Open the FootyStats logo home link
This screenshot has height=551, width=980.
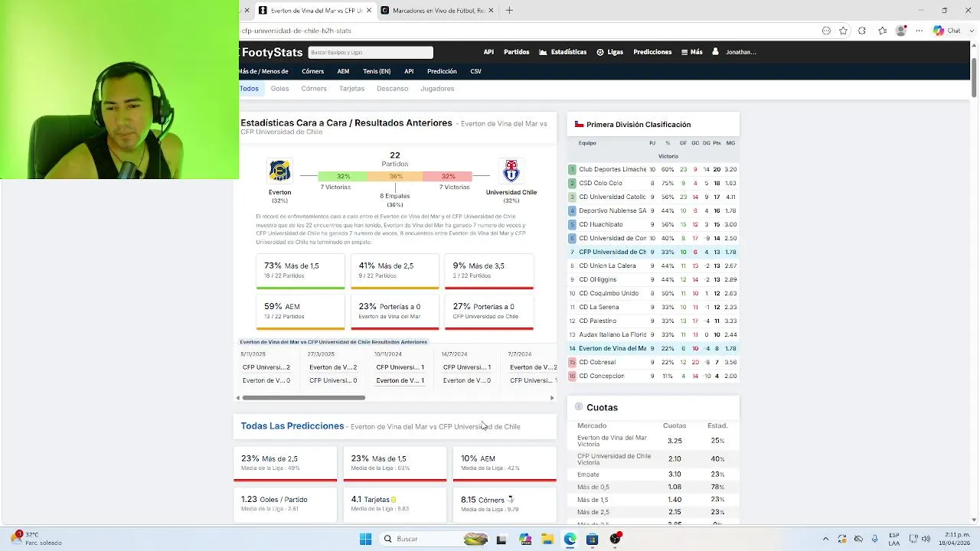click(x=272, y=52)
